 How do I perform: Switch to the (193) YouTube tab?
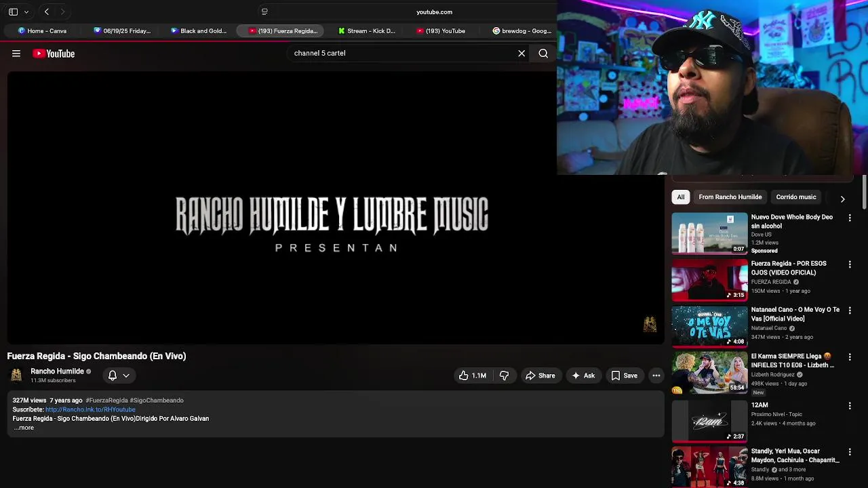click(441, 30)
